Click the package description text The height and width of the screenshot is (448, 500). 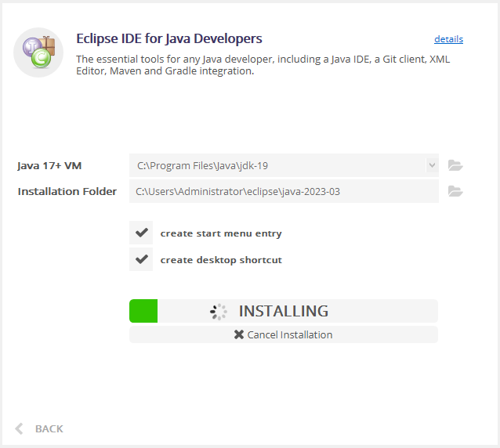coord(263,65)
